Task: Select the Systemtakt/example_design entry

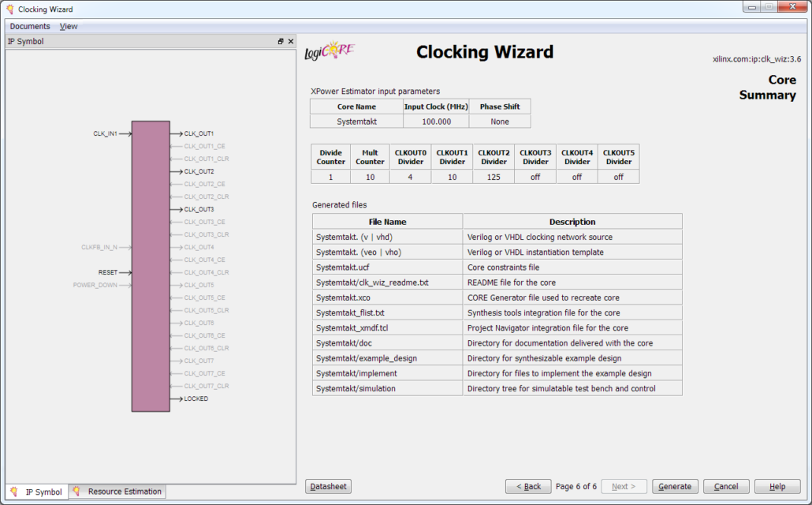Action: 367,358
